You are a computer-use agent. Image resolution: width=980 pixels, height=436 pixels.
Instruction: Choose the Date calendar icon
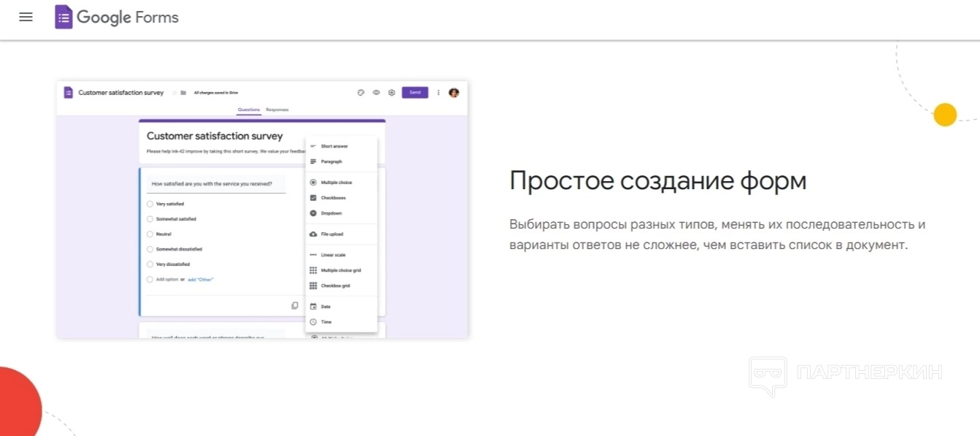pos(313,307)
